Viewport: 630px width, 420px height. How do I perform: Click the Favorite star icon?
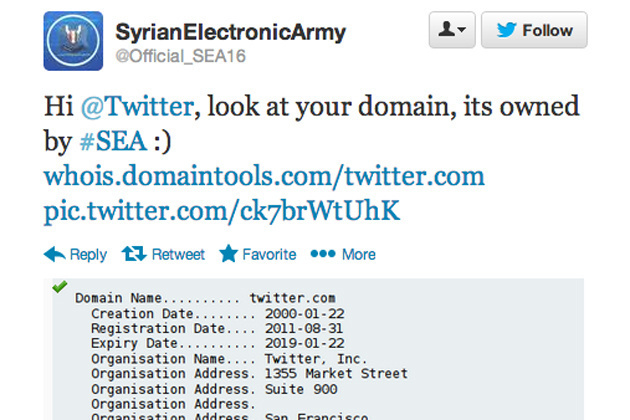228,254
